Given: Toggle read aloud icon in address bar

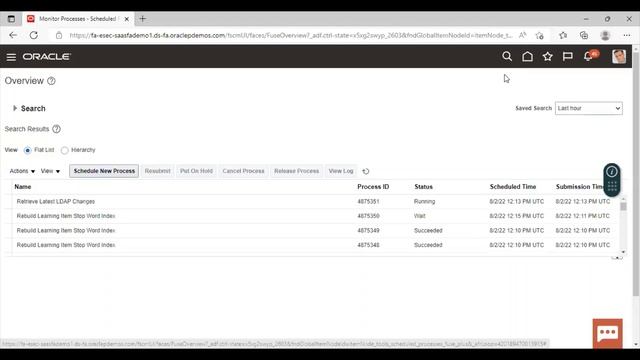Looking at the screenshot, I should (x=522, y=36).
